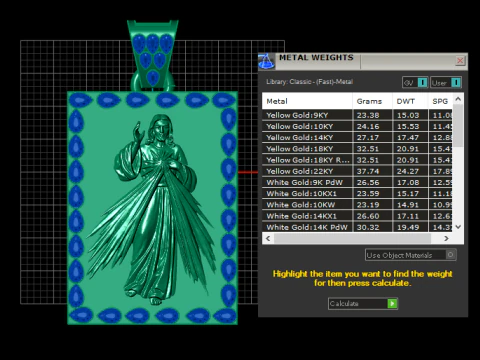480x360 pixels.
Task: Click the 19.49 DWT value
Action: 408,227
